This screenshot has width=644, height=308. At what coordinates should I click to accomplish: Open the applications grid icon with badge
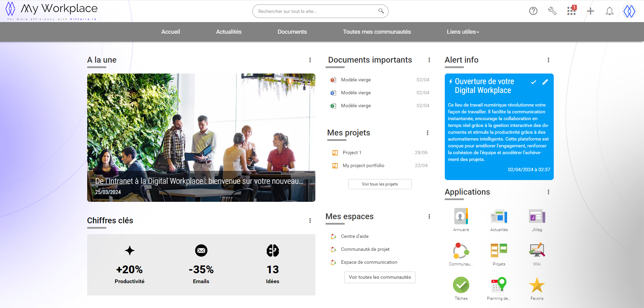click(x=571, y=11)
